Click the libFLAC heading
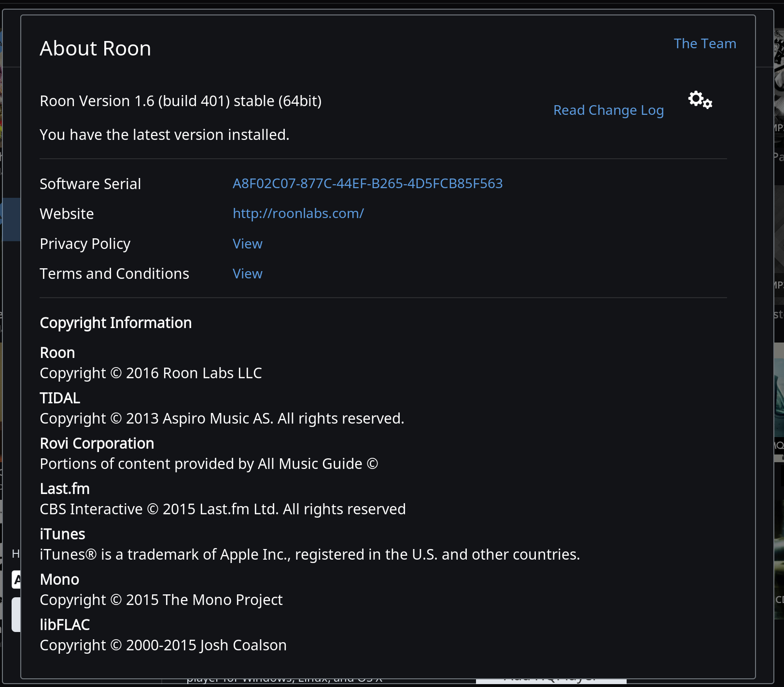Image resolution: width=784 pixels, height=687 pixels. click(65, 625)
